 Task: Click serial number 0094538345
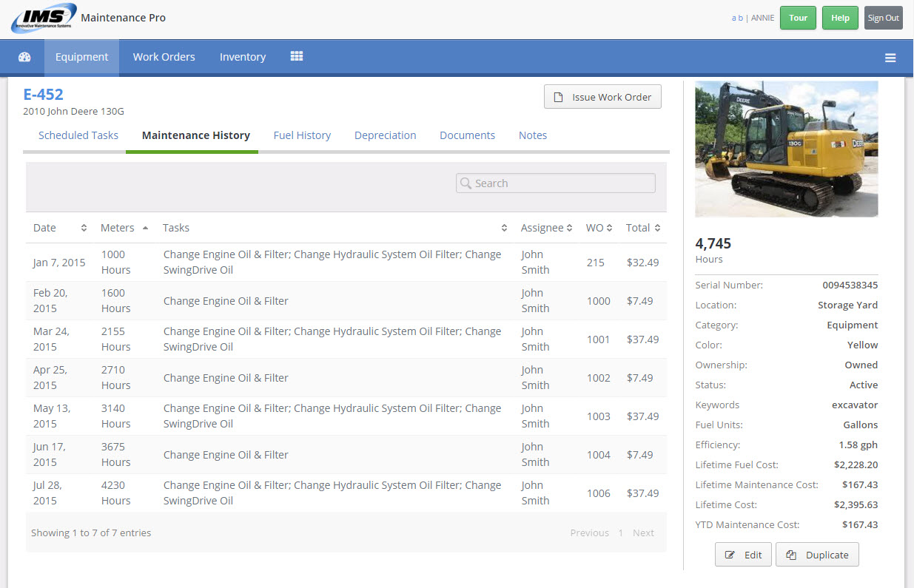pos(850,285)
